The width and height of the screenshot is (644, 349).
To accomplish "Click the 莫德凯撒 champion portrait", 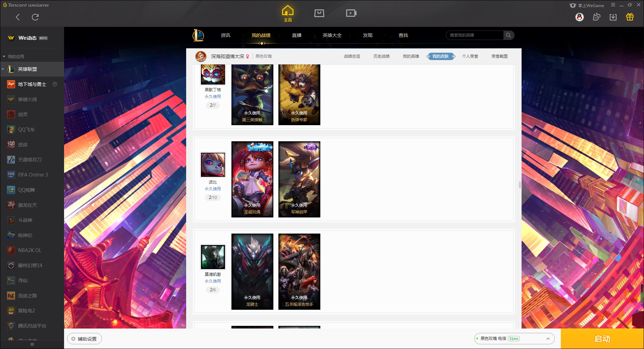I will [x=213, y=257].
